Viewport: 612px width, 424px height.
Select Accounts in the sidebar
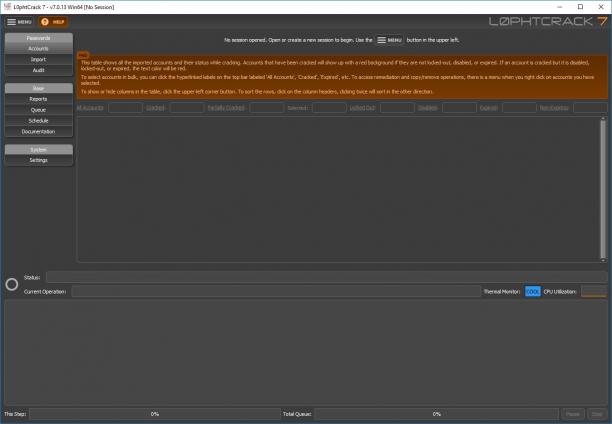point(38,48)
